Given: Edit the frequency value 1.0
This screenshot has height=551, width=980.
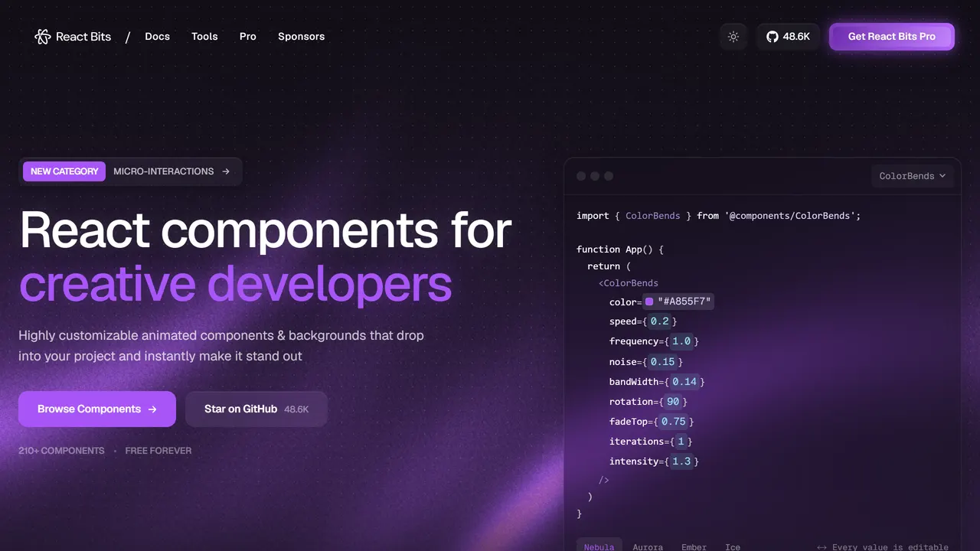Looking at the screenshot, I should pos(681,341).
